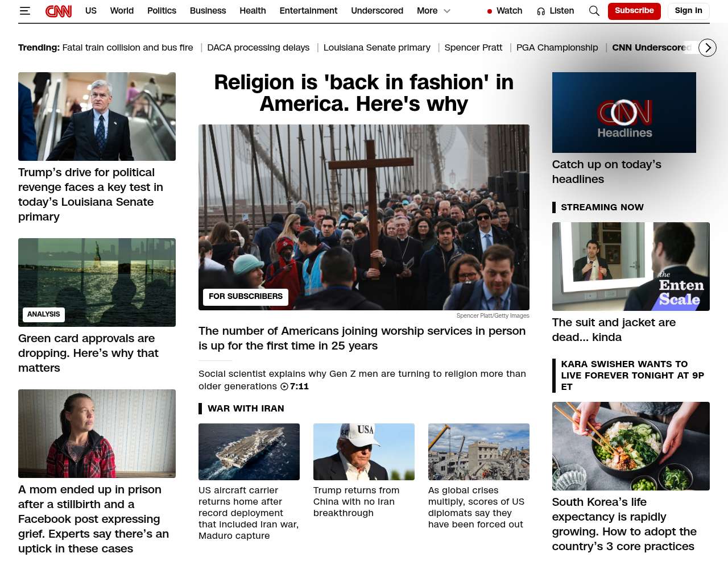Expand the More navigation dropdown
The height and width of the screenshot is (582, 728).
(x=433, y=11)
